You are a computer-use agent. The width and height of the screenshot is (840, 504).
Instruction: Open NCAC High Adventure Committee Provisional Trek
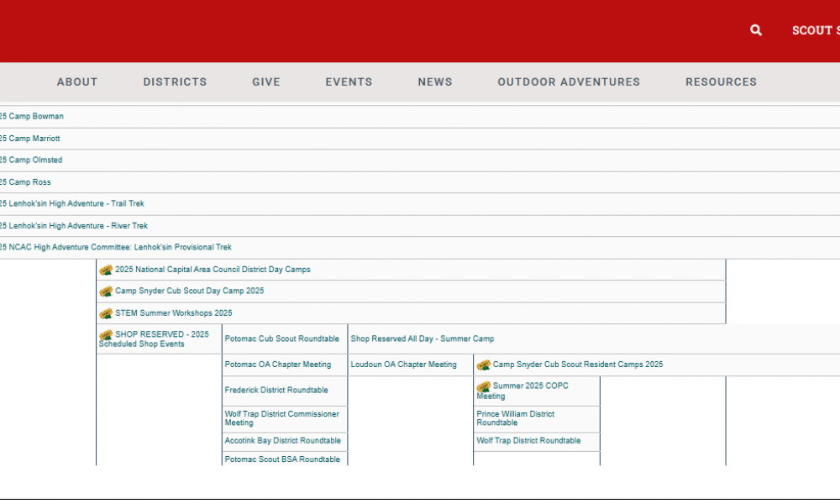pyautogui.click(x=116, y=247)
